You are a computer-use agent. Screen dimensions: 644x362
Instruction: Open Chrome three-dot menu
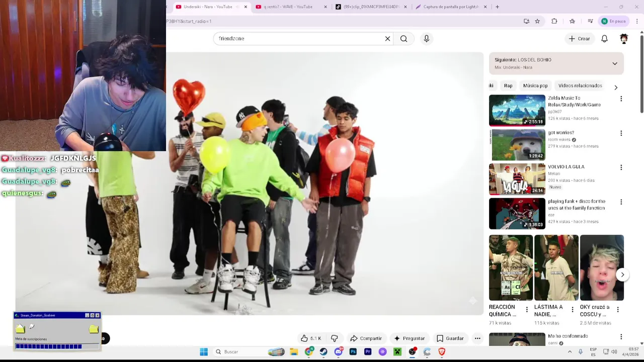(x=637, y=21)
